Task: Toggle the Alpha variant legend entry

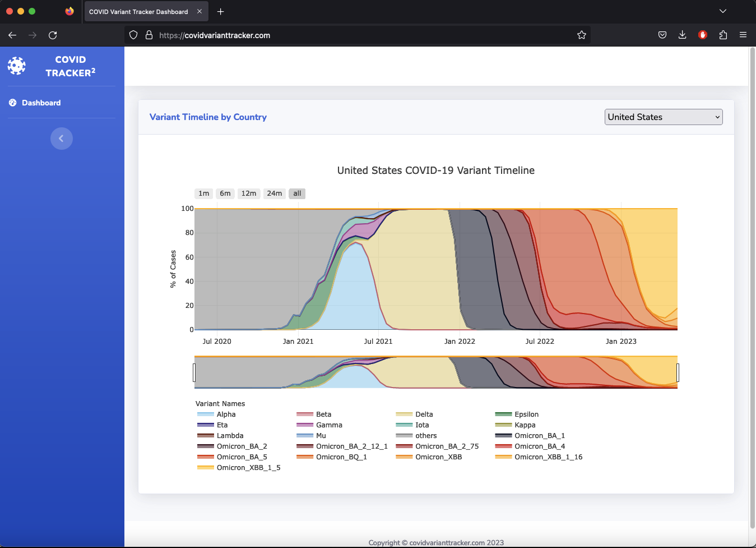Action: coord(217,415)
